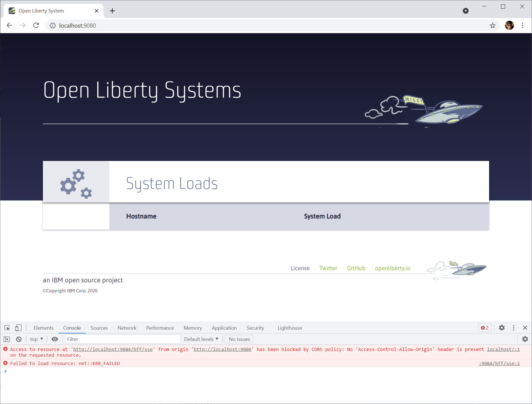Open DevTools settings gear in tab bar

tap(502, 328)
